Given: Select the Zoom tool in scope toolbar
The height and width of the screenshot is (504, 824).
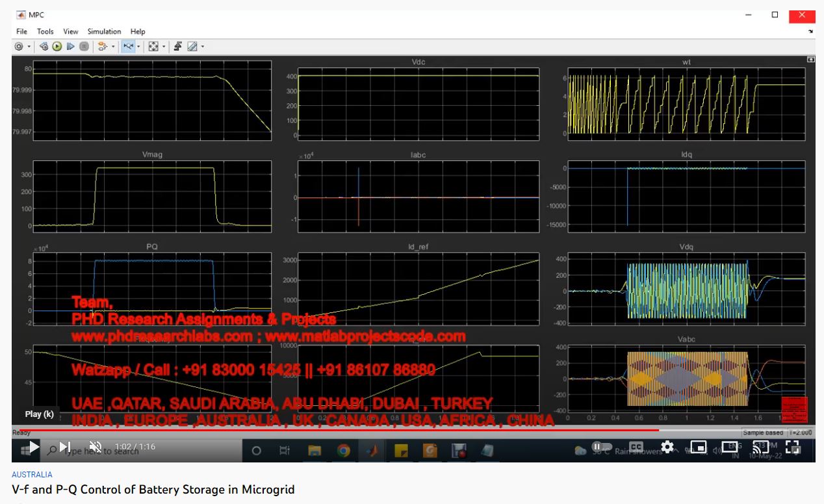Looking at the screenshot, I should click(x=128, y=47).
